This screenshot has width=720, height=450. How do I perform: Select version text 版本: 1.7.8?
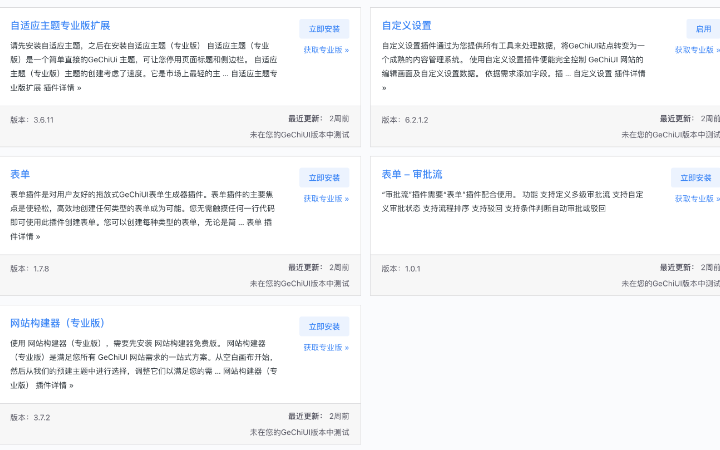pos(30,269)
